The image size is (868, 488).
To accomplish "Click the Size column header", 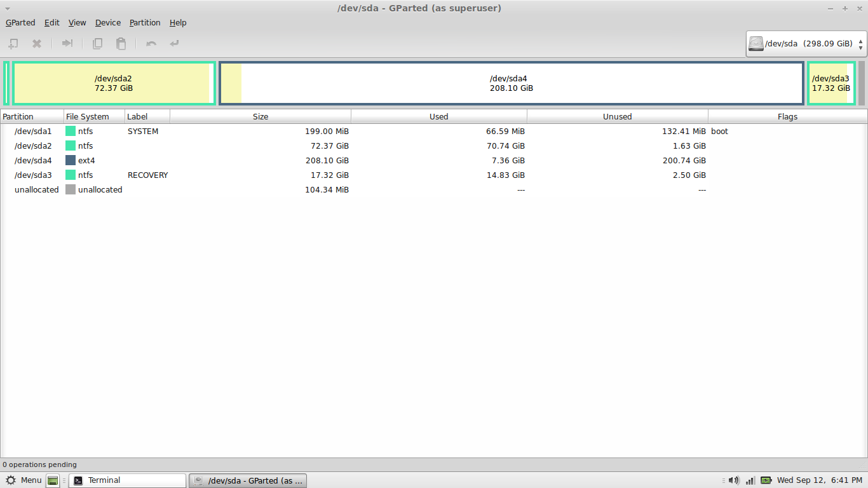I will coord(261,116).
